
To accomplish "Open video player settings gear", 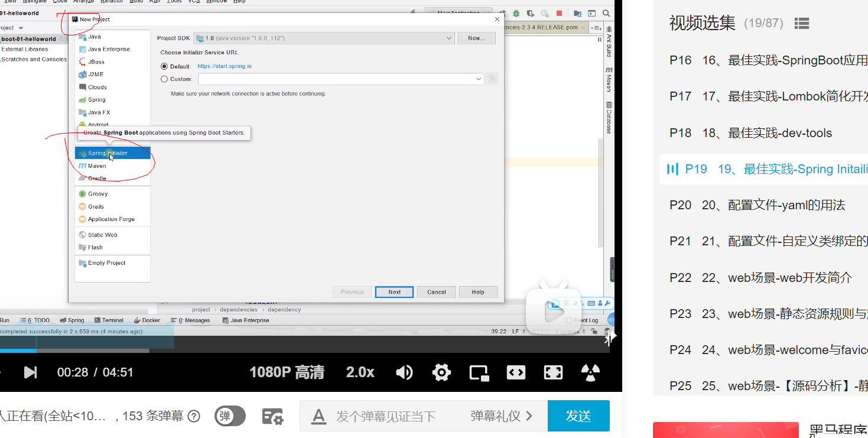I will [x=441, y=372].
